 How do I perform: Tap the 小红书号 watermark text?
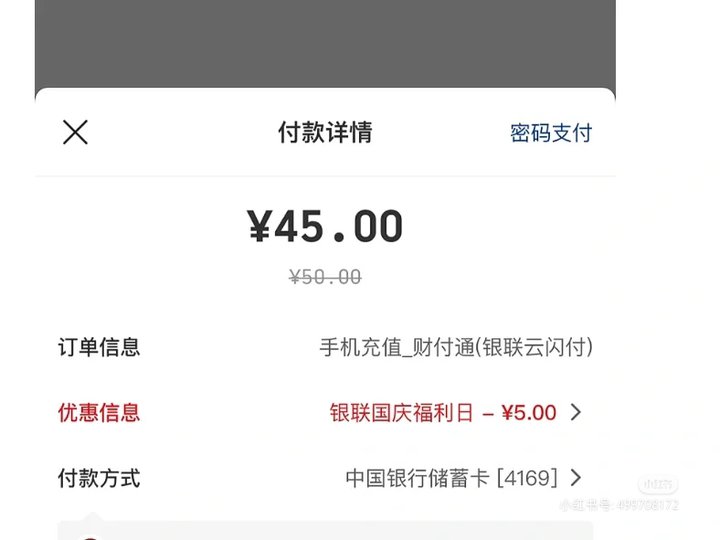point(619,506)
